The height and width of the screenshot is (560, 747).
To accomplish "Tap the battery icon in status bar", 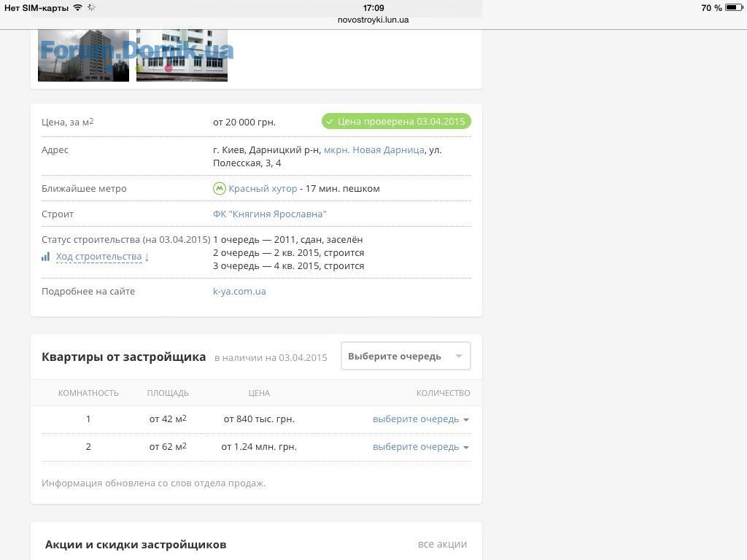I will [734, 7].
